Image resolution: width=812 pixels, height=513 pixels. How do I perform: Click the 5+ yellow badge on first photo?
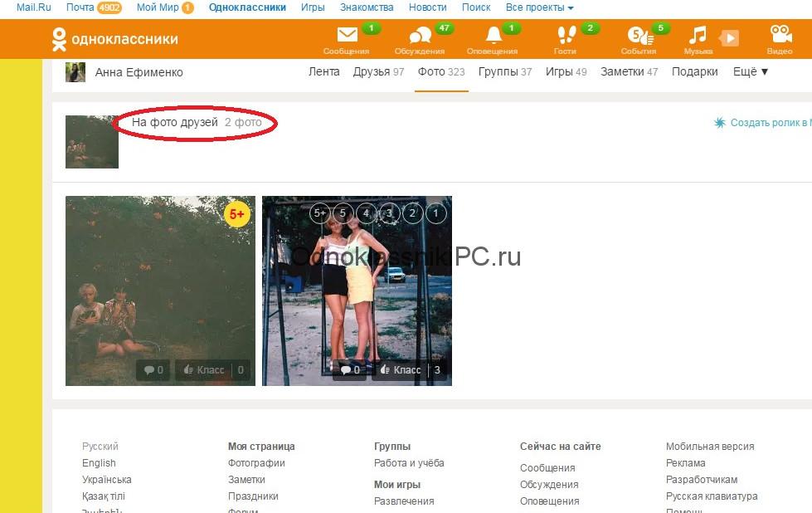[237, 214]
